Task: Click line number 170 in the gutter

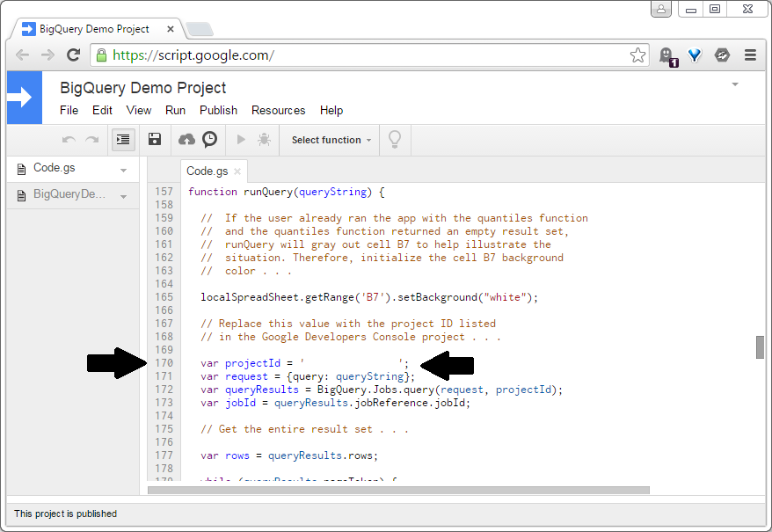Action: point(164,363)
